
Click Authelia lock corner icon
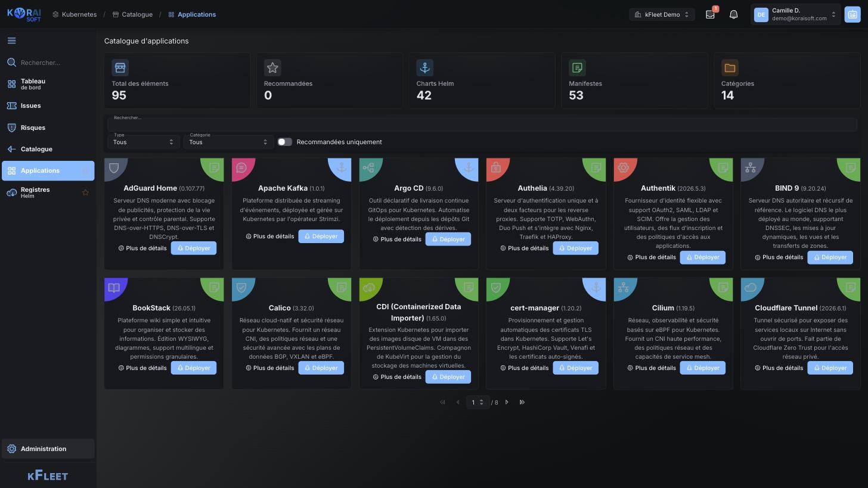(496, 167)
